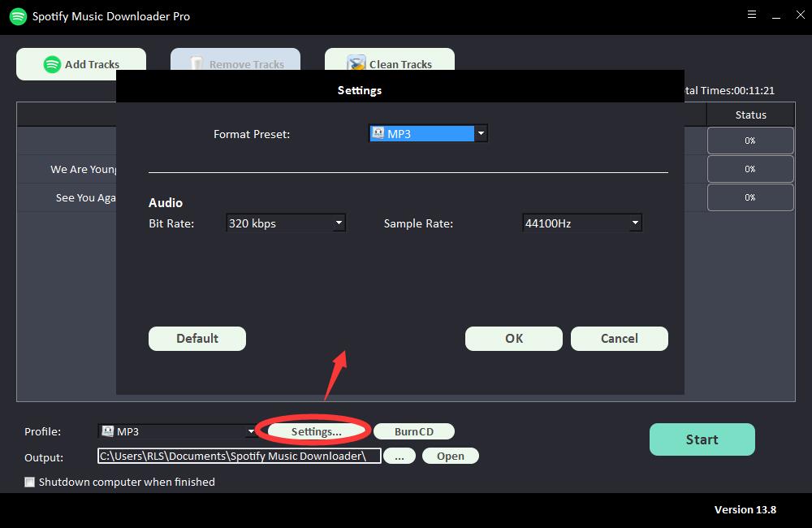Expand the Format Preset dropdown
Image resolution: width=812 pixels, height=528 pixels.
[x=481, y=133]
